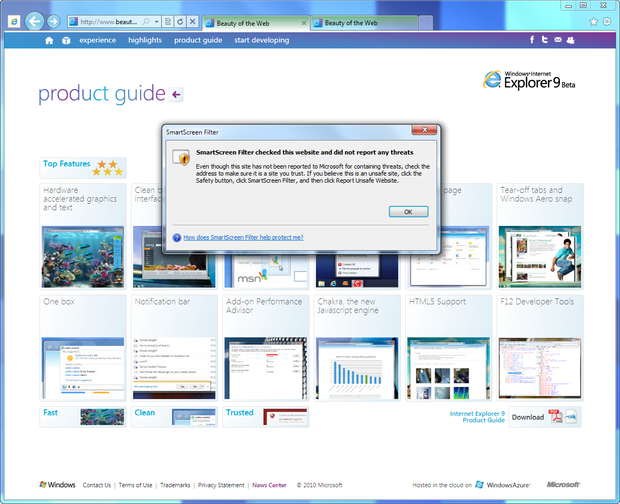Click the © 2010 Microsoft text

point(319,485)
